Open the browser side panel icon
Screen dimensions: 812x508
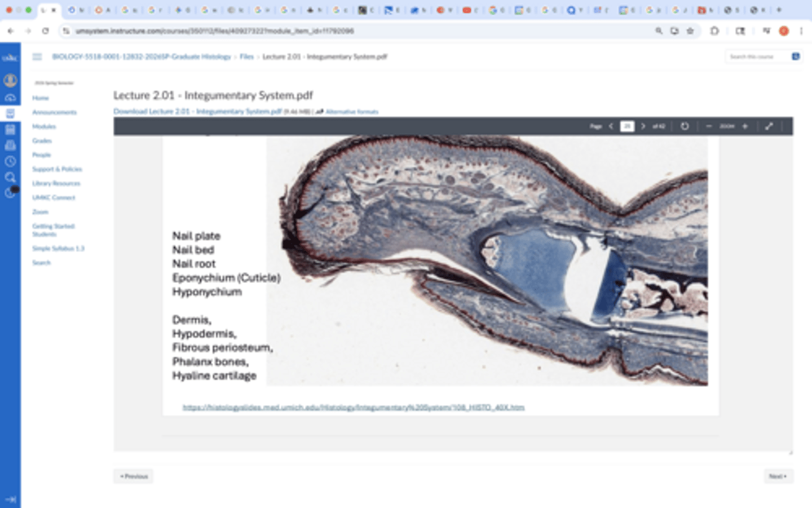740,31
